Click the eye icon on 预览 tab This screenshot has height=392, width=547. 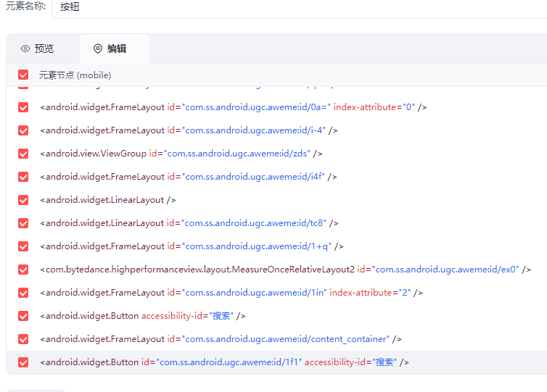pos(25,49)
